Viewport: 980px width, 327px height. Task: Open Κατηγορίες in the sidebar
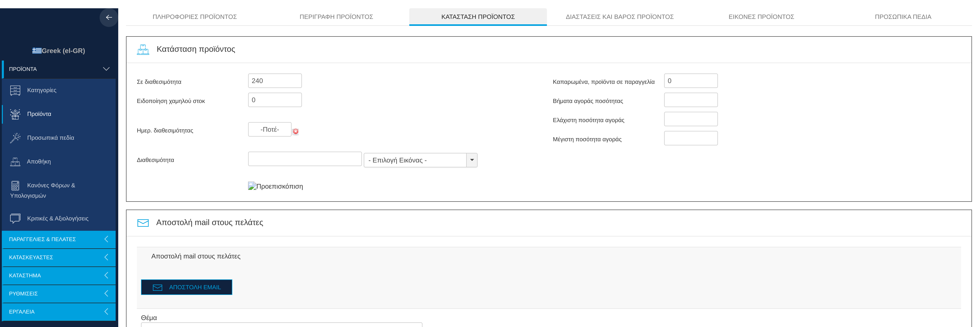[41, 90]
